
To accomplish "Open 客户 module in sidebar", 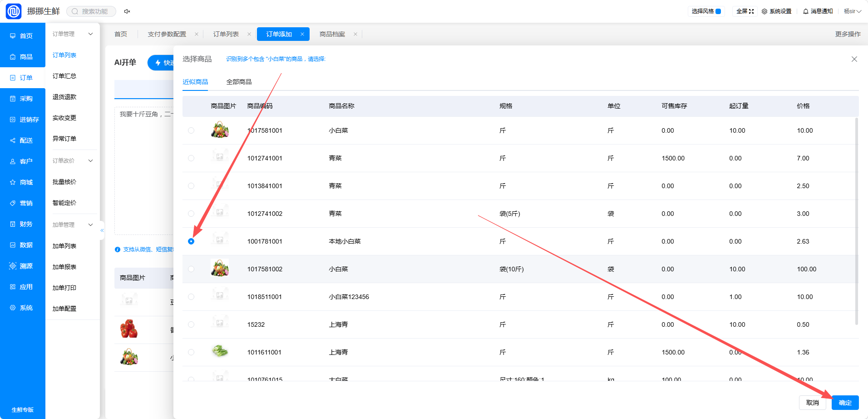I will pyautogui.click(x=23, y=161).
